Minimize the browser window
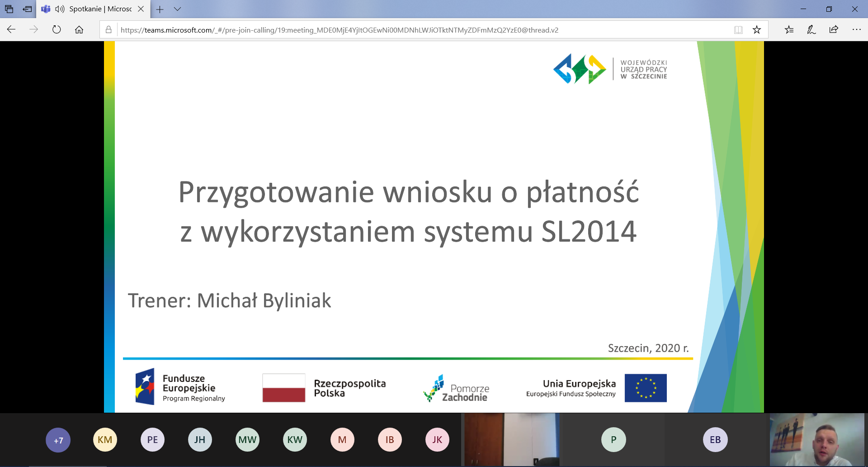Screen dimensions: 868x467 tap(803, 9)
